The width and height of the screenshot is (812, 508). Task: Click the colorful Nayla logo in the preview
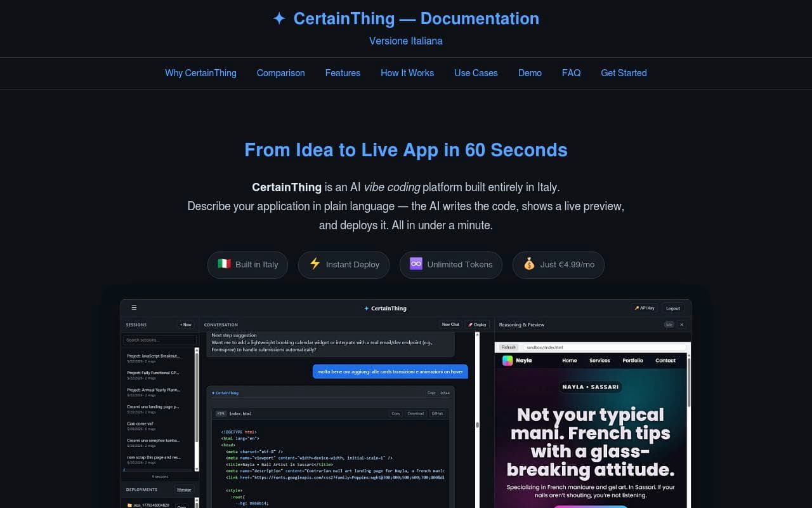[507, 360]
